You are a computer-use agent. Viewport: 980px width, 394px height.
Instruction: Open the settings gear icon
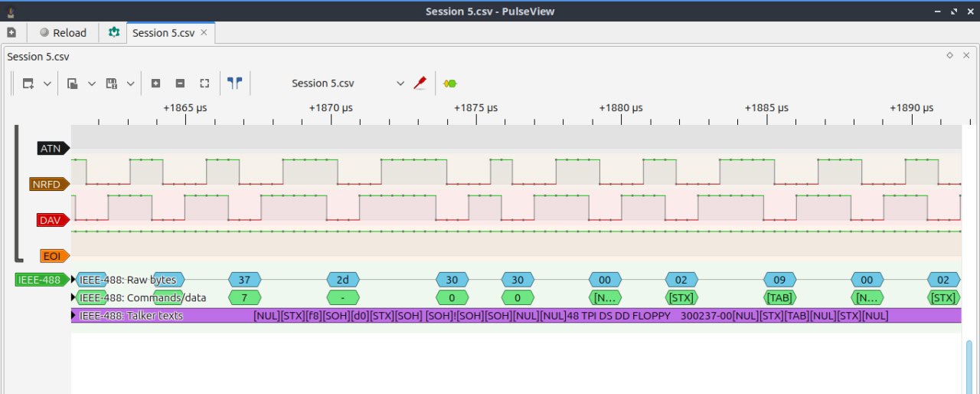point(114,33)
